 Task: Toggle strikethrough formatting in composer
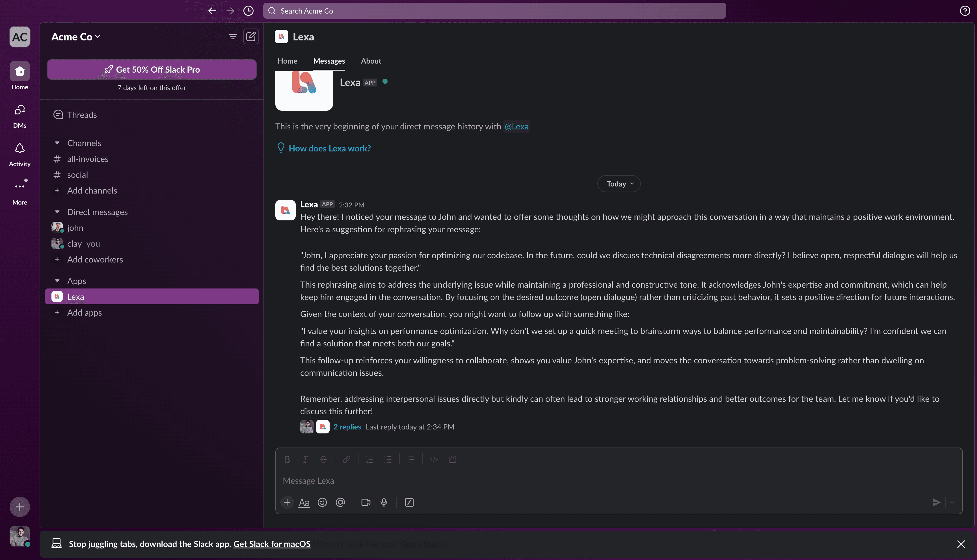tap(323, 459)
